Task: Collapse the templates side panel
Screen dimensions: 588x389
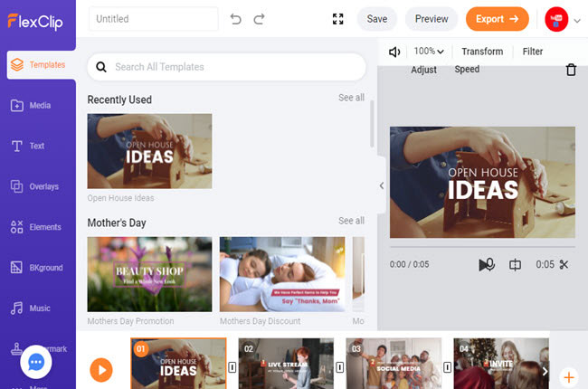Action: [x=381, y=185]
